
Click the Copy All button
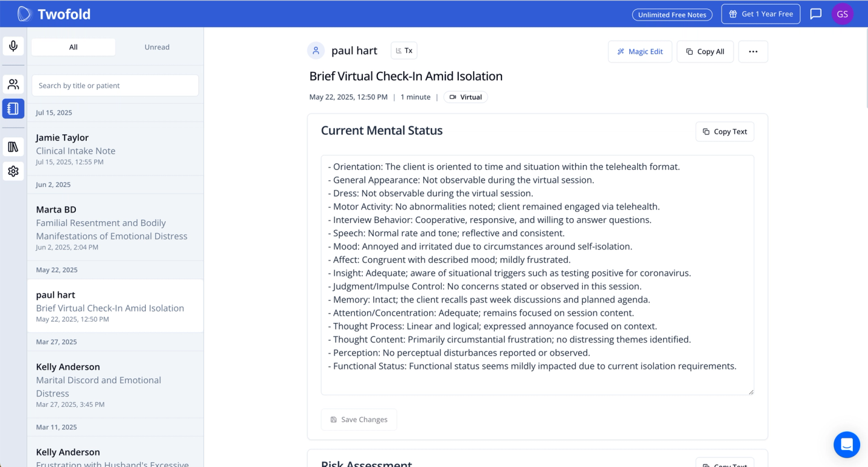click(x=705, y=51)
